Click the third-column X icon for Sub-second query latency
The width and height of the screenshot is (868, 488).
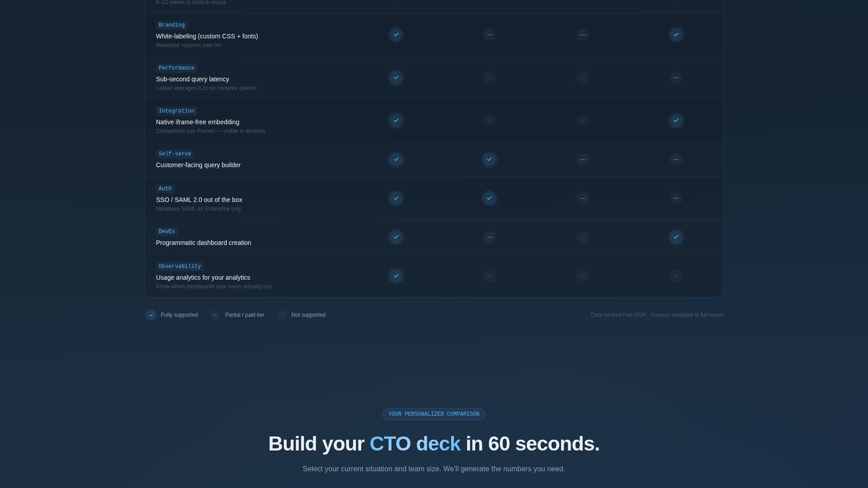click(582, 78)
